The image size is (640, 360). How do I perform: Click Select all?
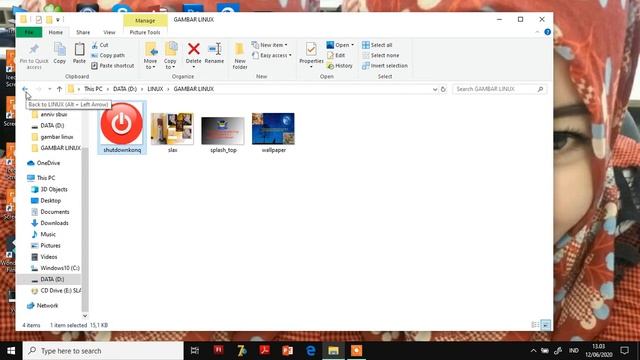[x=377, y=45]
